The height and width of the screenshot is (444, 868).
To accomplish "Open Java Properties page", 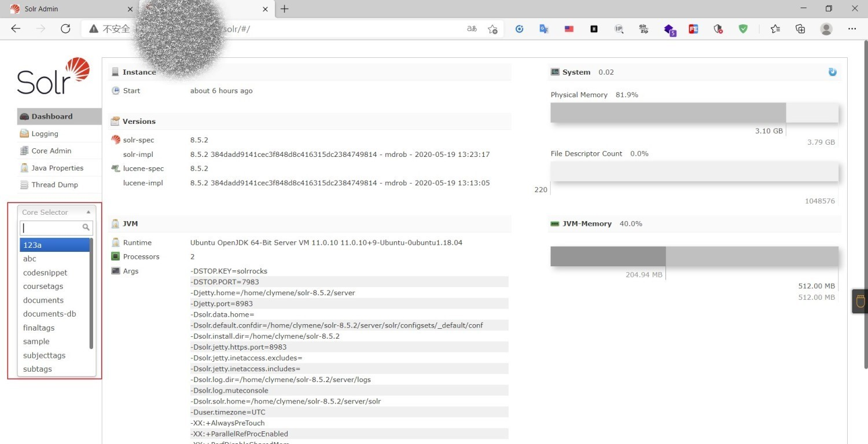I will tap(59, 168).
